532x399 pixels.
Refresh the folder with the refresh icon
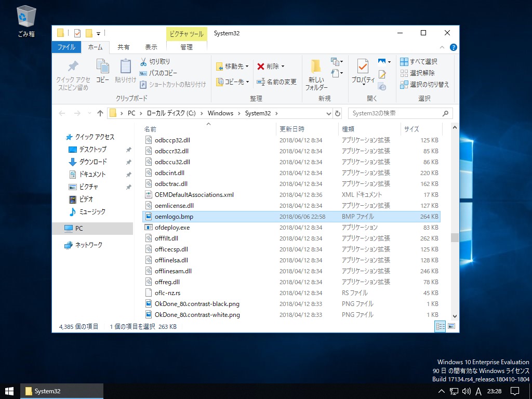click(337, 113)
